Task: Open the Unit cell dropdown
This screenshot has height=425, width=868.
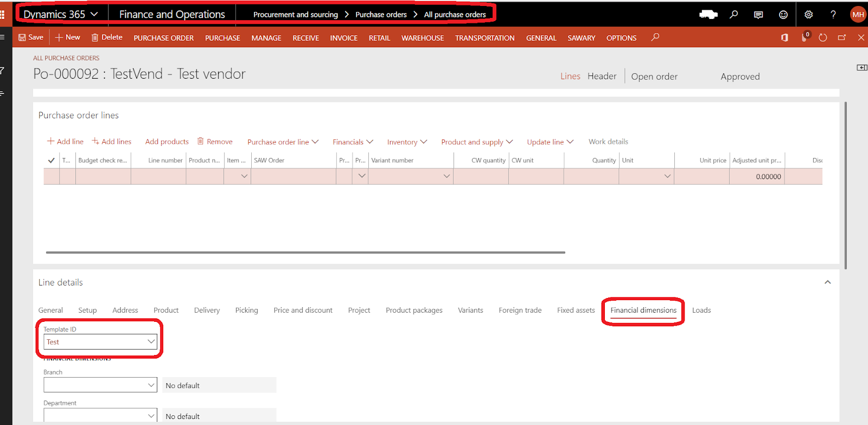Action: [x=667, y=176]
